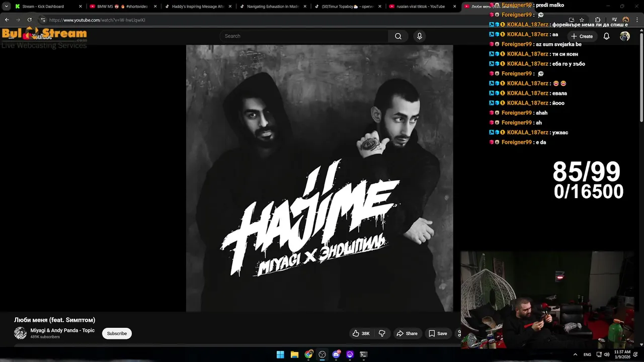The width and height of the screenshot is (644, 362).
Task: Go forward one page in Chrome
Action: [18, 20]
